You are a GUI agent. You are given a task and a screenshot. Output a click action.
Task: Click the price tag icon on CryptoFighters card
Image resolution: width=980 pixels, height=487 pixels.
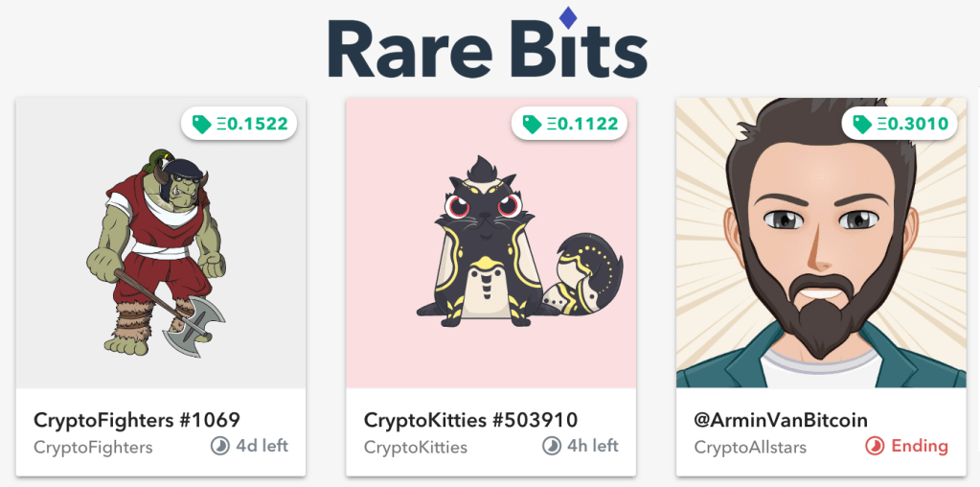pyautogui.click(x=201, y=124)
